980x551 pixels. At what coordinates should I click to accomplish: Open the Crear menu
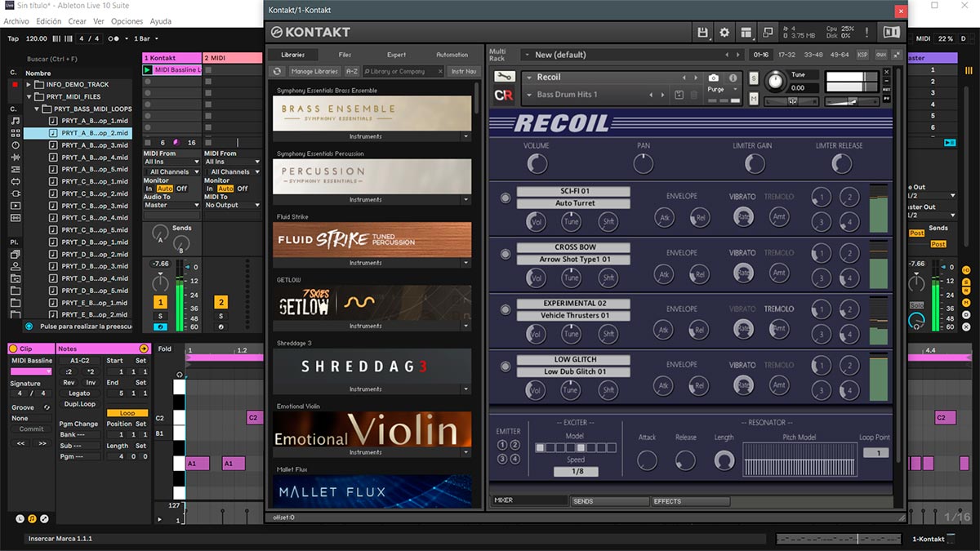pos(77,21)
